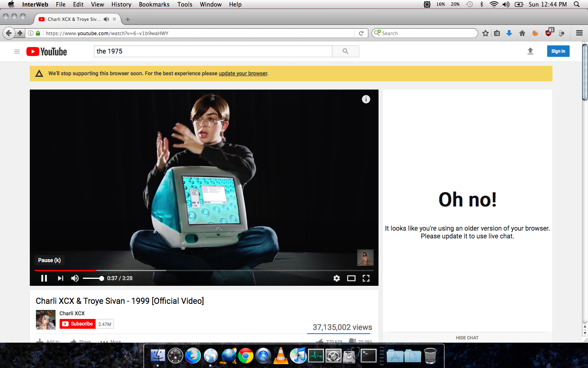This screenshot has height=368, width=588.
Task: Open the battery status menu bar icon
Action: click(x=519, y=4)
